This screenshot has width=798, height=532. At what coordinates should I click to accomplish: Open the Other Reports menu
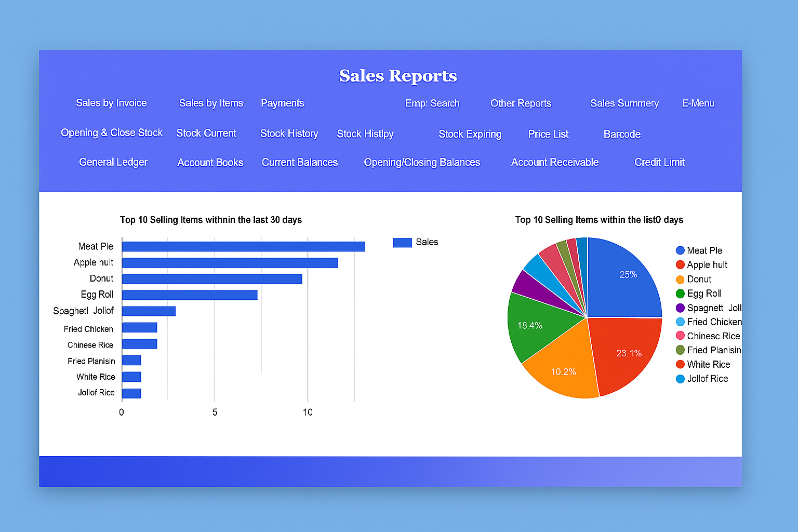(521, 103)
